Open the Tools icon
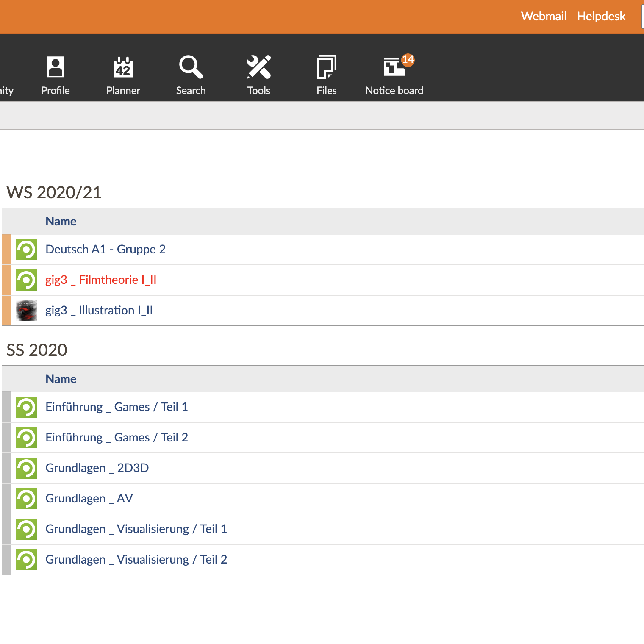Image resolution: width=644 pixels, height=644 pixels. pyautogui.click(x=258, y=67)
